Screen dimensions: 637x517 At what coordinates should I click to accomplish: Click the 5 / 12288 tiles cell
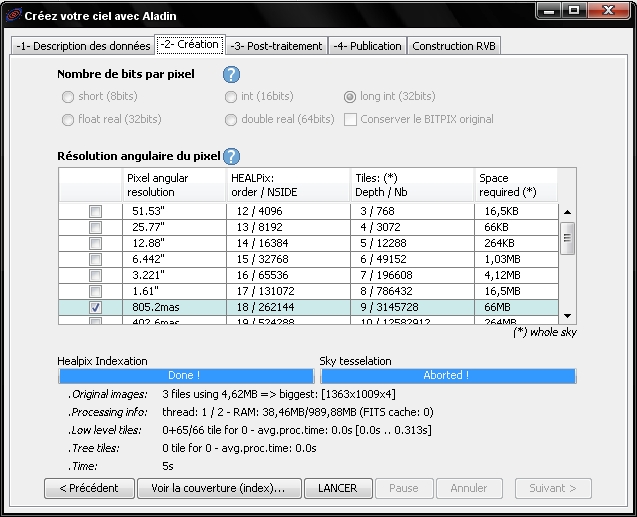coord(413,243)
